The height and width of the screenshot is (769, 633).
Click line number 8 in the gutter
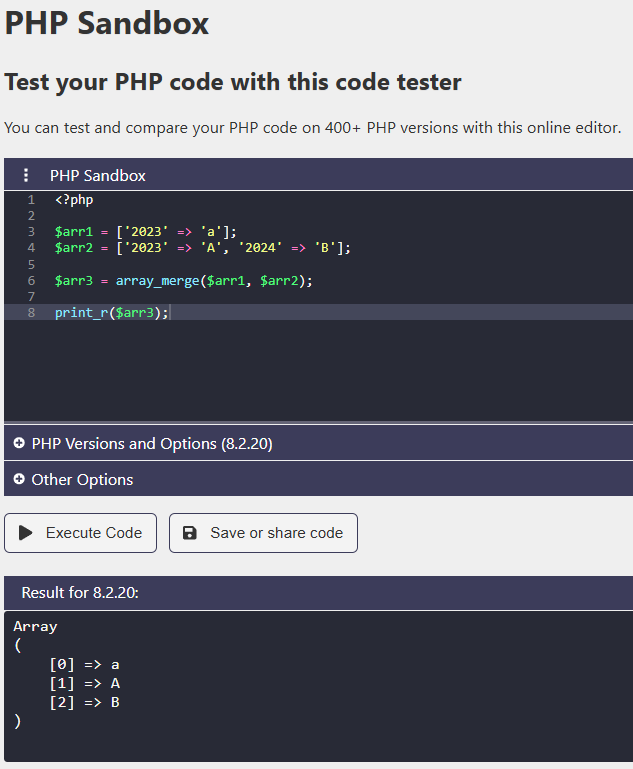pos(31,312)
